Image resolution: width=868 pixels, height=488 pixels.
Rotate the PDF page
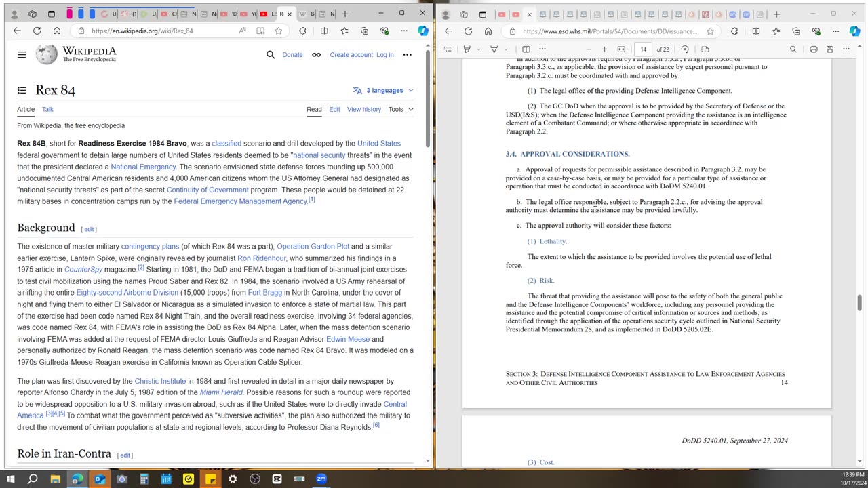tap(685, 49)
